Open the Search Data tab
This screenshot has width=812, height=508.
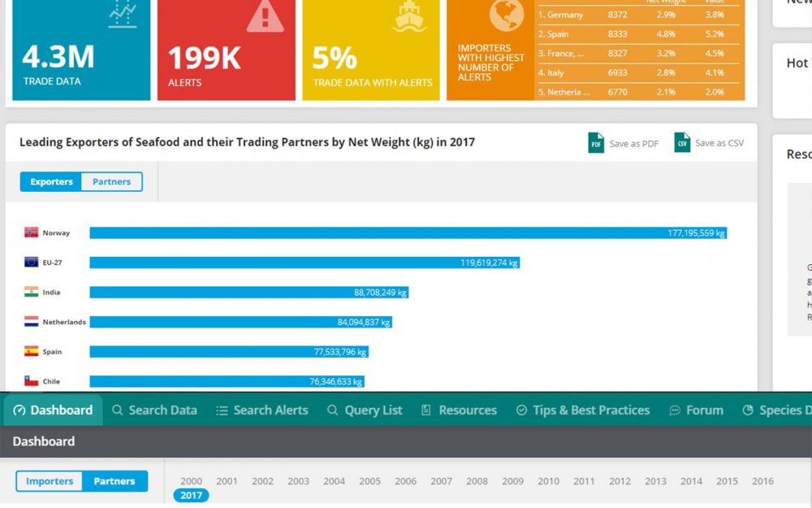point(154,410)
